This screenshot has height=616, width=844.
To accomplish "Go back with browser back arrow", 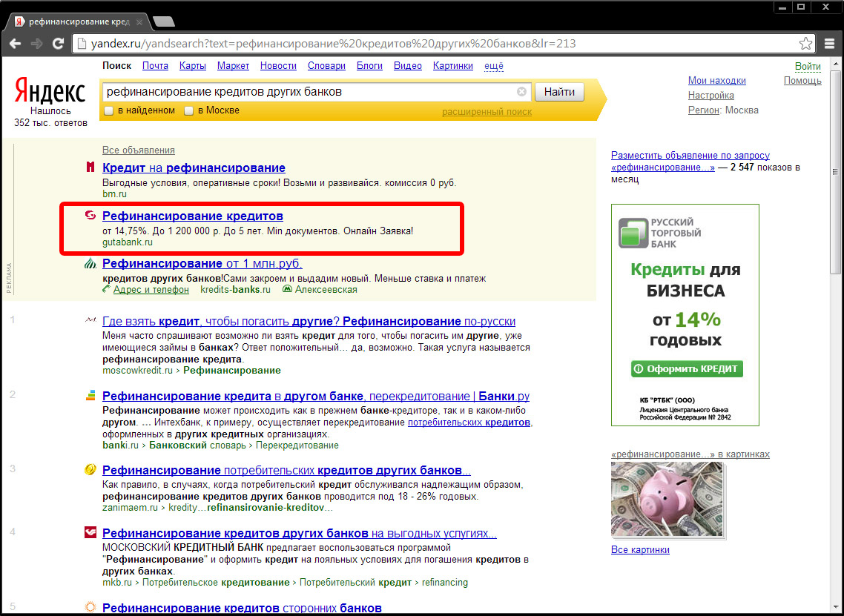I will [x=15, y=44].
